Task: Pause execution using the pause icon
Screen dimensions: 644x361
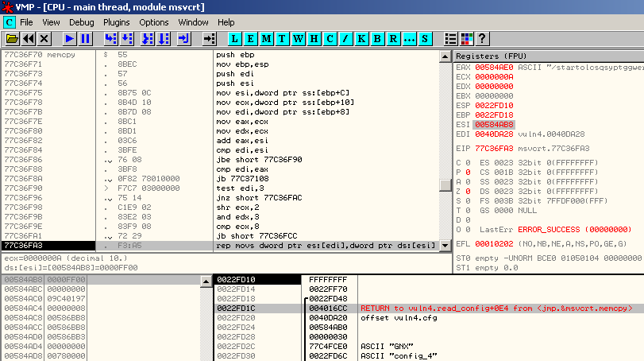Action: [x=86, y=38]
